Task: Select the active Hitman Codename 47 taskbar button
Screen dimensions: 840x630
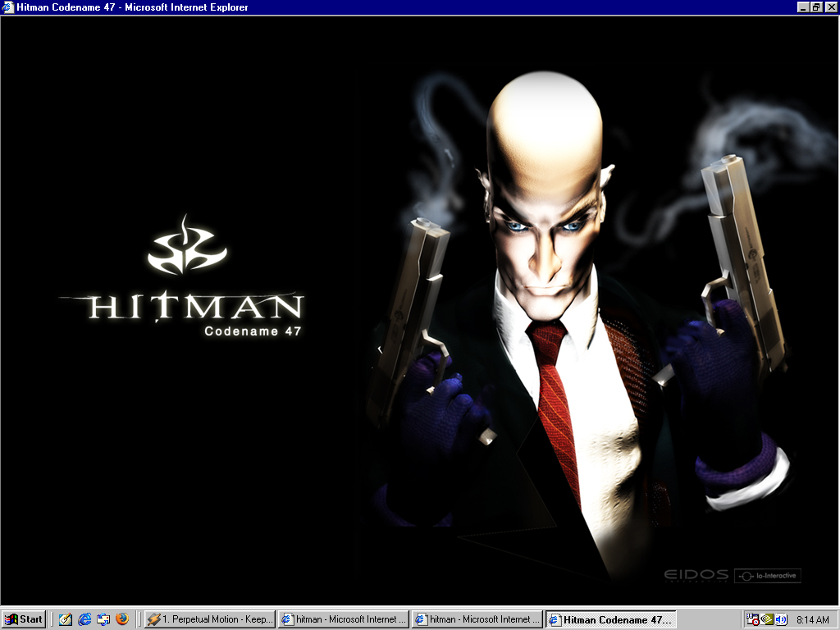Action: (611, 619)
